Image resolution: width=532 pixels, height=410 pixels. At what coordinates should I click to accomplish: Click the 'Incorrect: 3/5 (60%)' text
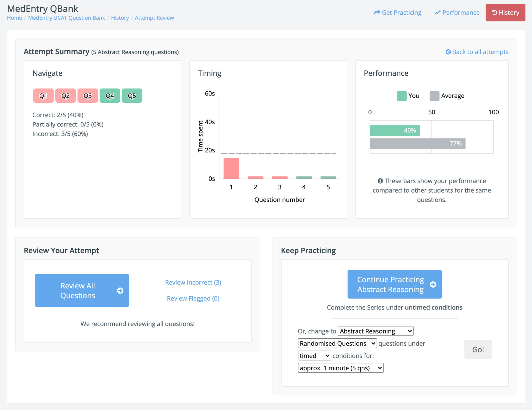coord(60,134)
